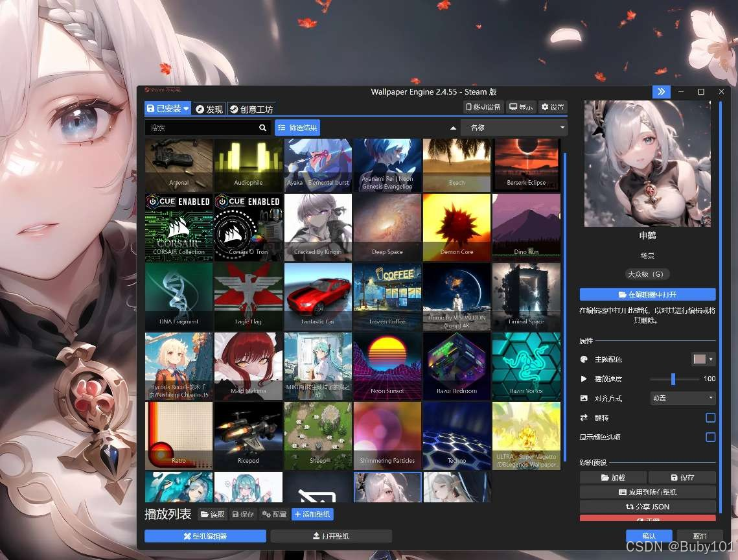The width and height of the screenshot is (738, 560).
Task: Click the 取消 cancel button
Action: [699, 536]
